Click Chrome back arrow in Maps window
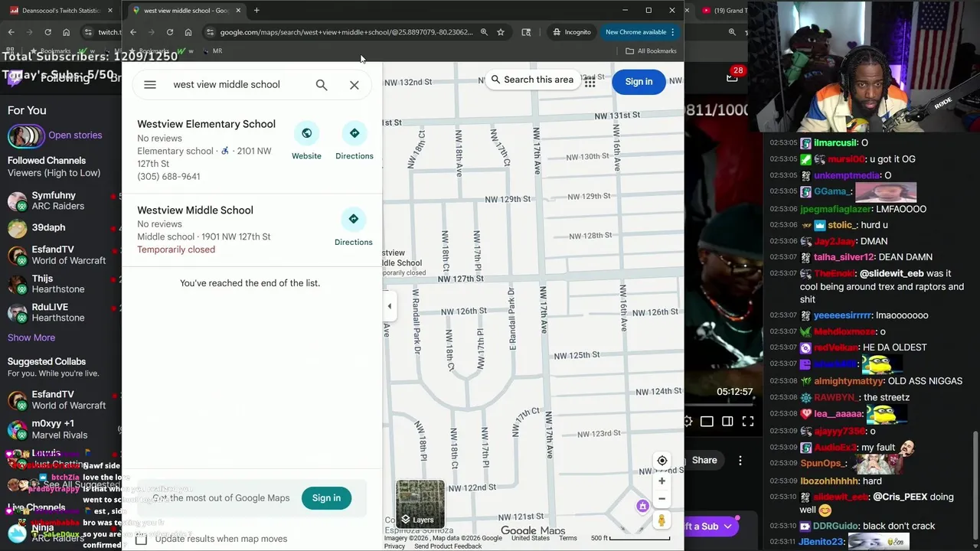The image size is (980, 551). [133, 32]
